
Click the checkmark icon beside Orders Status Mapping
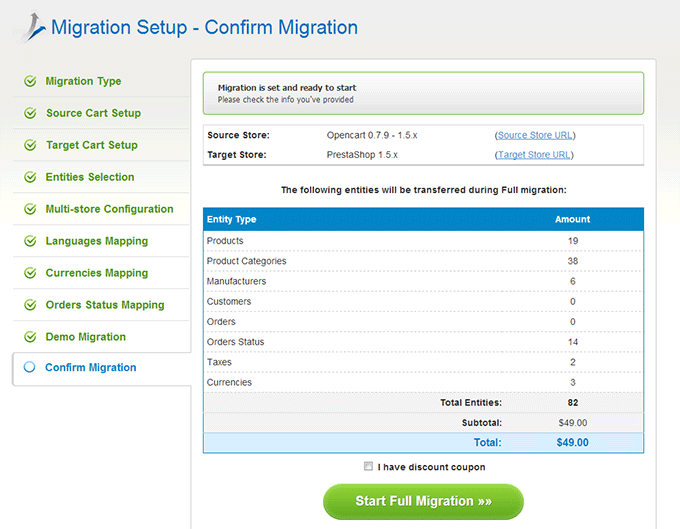[30, 305]
